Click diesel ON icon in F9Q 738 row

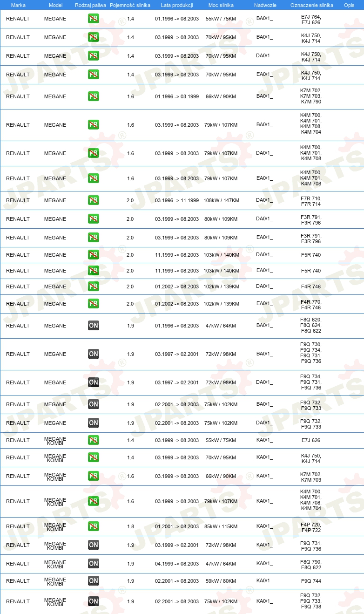tap(94, 601)
